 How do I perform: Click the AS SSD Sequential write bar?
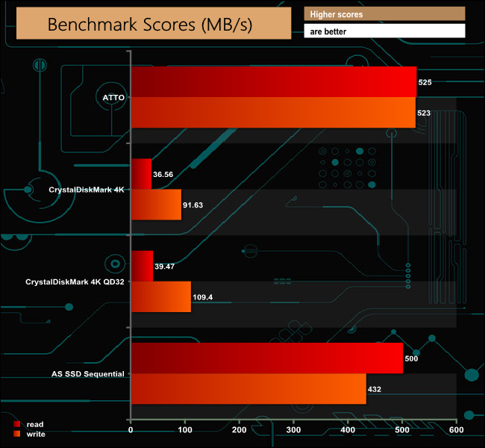point(249,389)
